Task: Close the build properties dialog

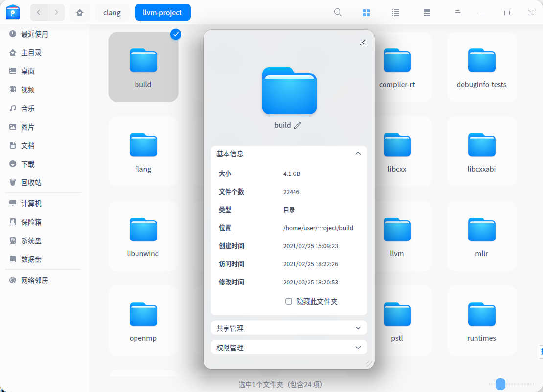Action: point(362,42)
